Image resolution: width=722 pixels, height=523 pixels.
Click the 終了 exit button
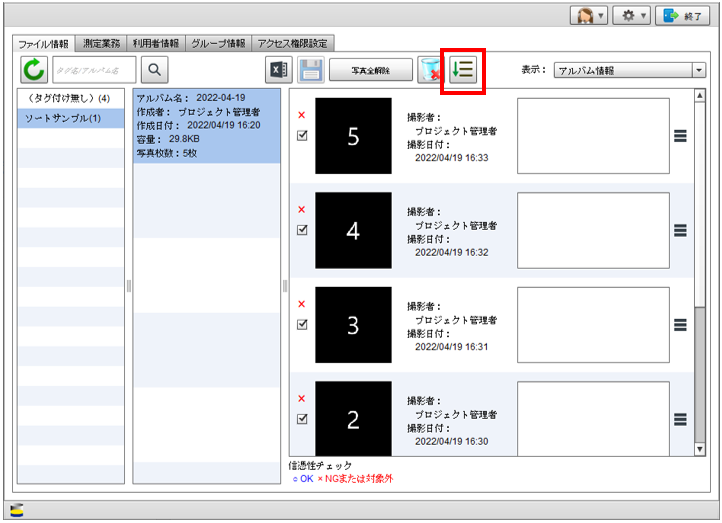coord(683,17)
